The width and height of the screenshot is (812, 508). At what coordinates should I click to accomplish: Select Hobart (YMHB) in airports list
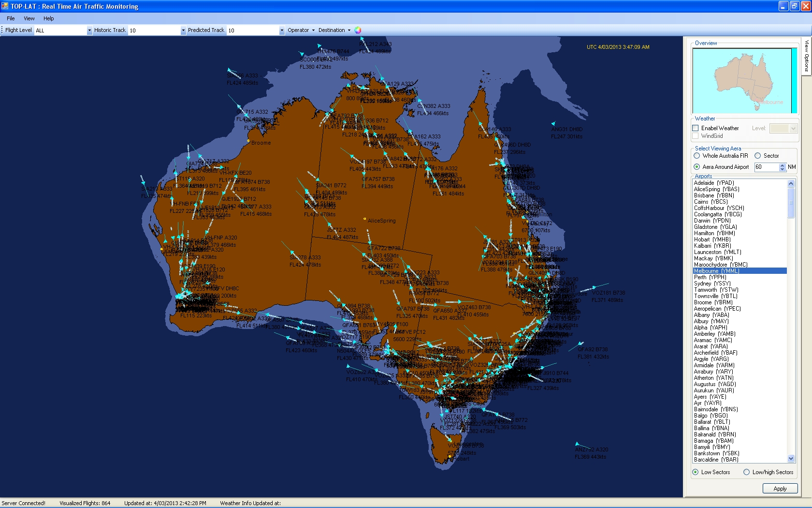(740, 239)
